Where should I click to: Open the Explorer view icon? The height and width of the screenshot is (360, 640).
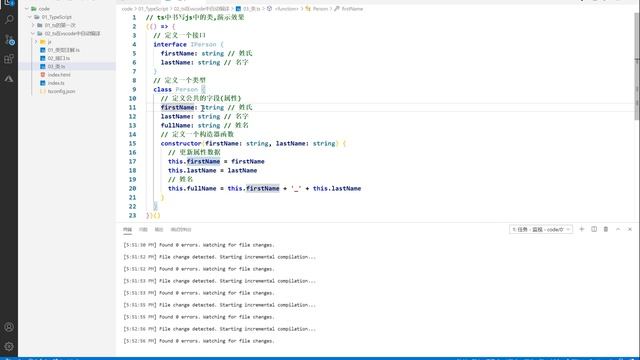tap(9, 2)
